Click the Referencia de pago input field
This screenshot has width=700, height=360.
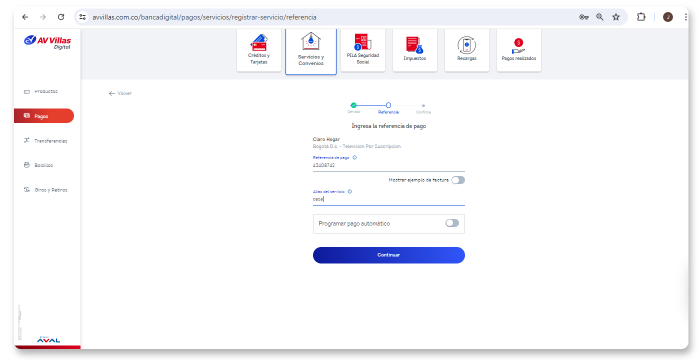point(389,165)
